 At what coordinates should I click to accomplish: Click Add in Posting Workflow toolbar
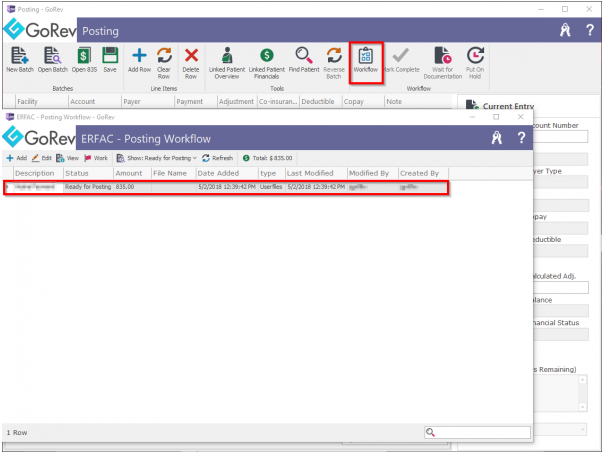click(x=17, y=158)
